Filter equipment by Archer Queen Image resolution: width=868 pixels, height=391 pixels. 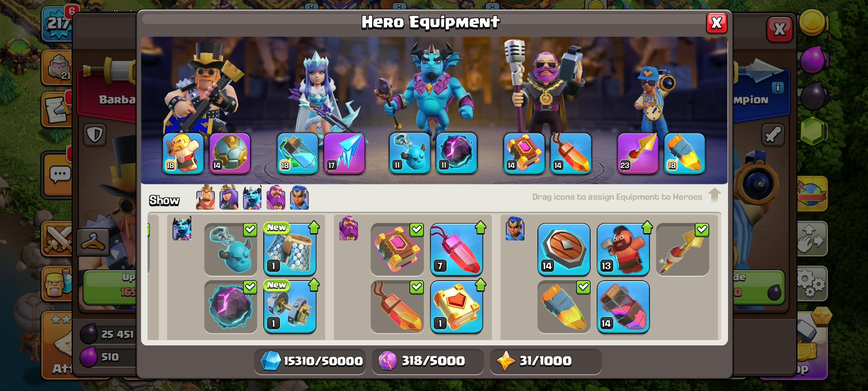coord(229,197)
